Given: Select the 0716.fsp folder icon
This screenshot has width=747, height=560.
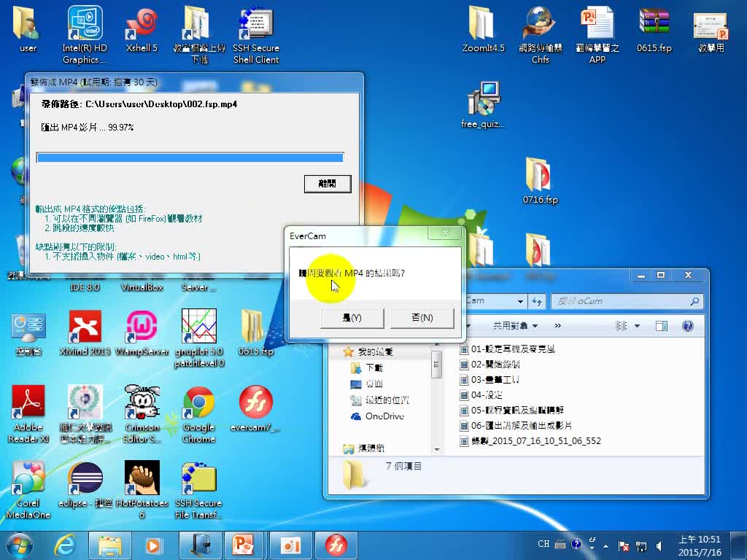Looking at the screenshot, I should 541,182.
